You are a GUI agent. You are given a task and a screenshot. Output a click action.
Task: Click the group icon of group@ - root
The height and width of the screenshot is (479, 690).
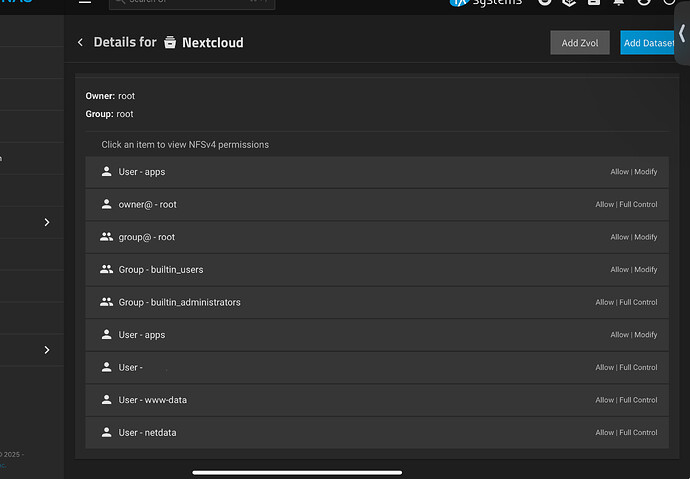point(106,237)
